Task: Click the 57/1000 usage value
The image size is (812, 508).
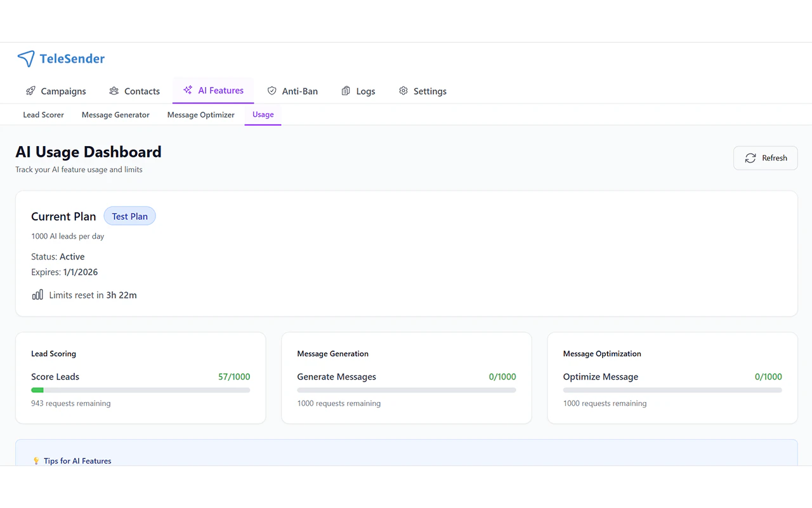Action: coord(234,377)
